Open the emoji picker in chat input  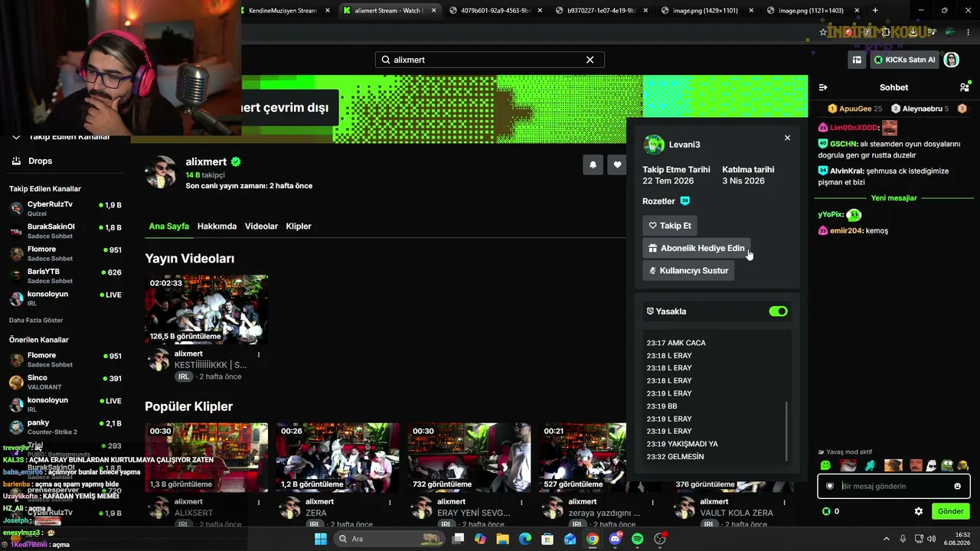957,486
